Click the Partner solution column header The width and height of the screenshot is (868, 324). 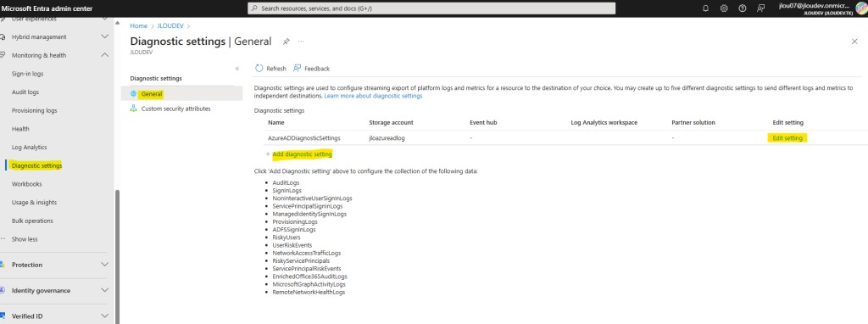tap(693, 122)
